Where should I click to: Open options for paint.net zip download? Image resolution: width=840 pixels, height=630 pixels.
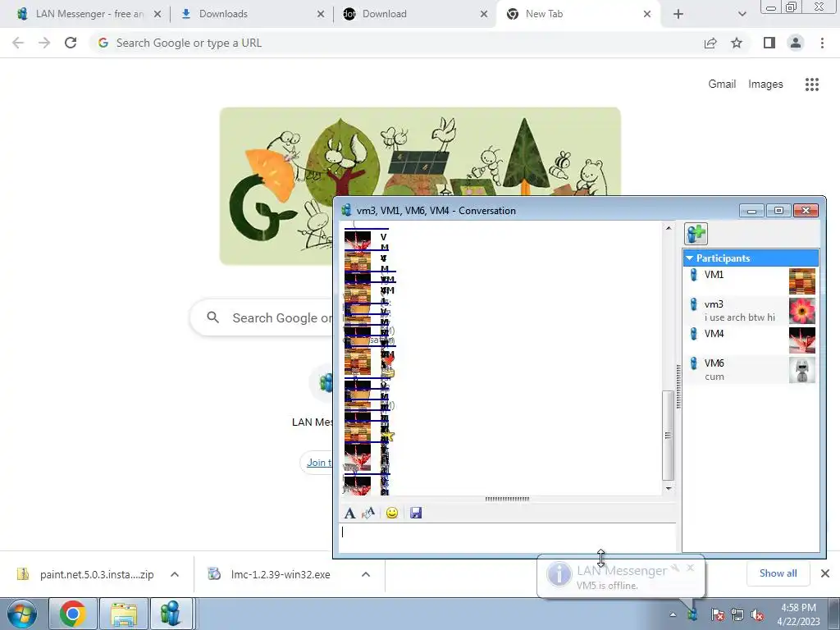coord(175,574)
